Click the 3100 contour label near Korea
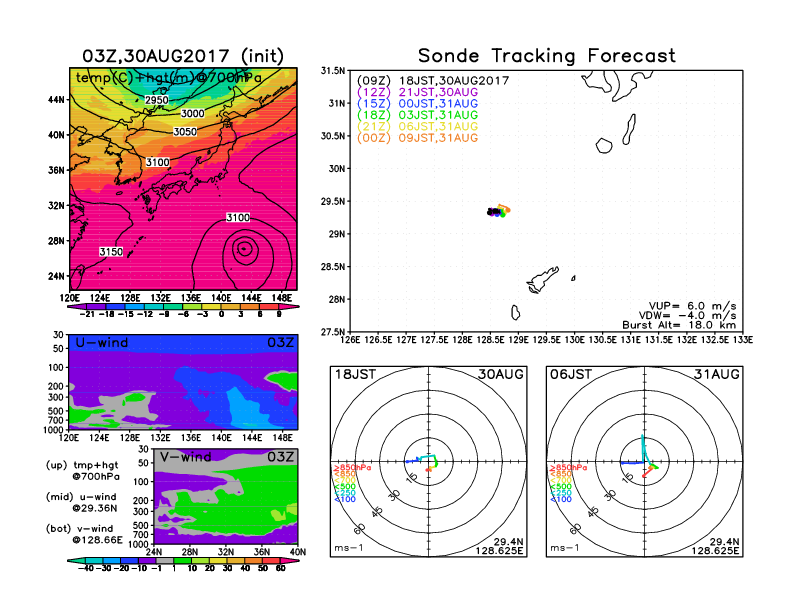This screenshot has height=612, width=792. tap(158, 162)
